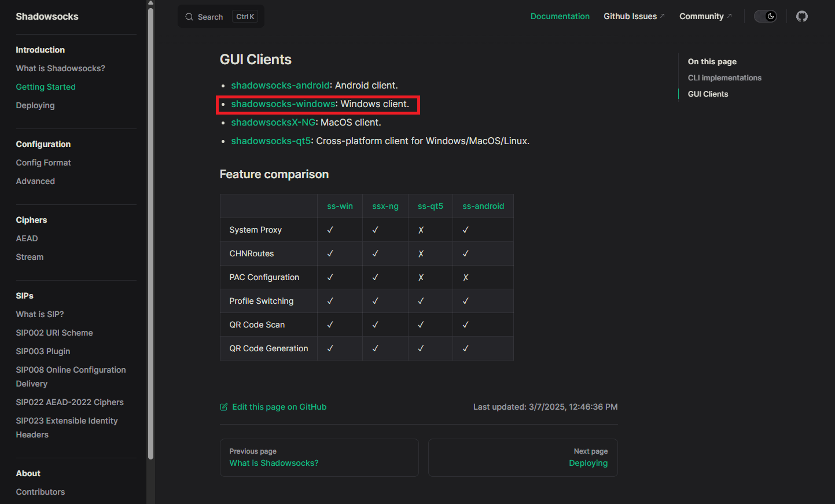The height and width of the screenshot is (504, 835).
Task: Open the shadowsocks-qt5 client link
Action: [x=271, y=141]
